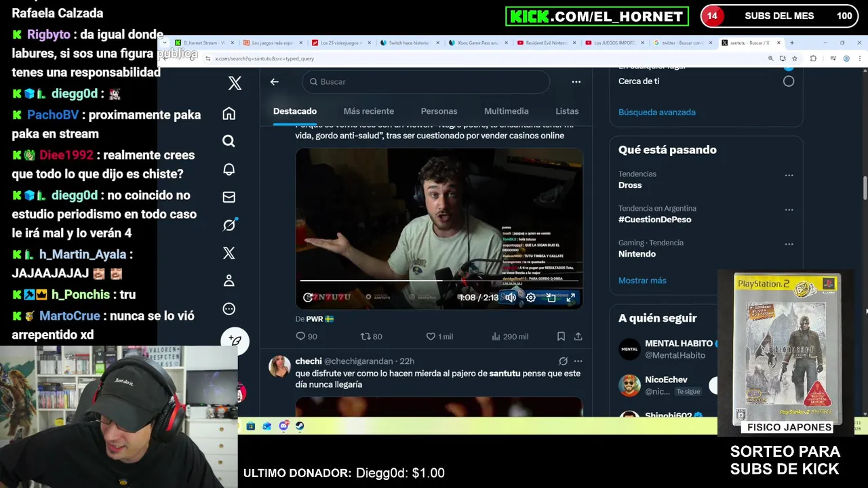868x488 pixels.
Task: Expand video to fullscreen
Action: [x=571, y=297]
